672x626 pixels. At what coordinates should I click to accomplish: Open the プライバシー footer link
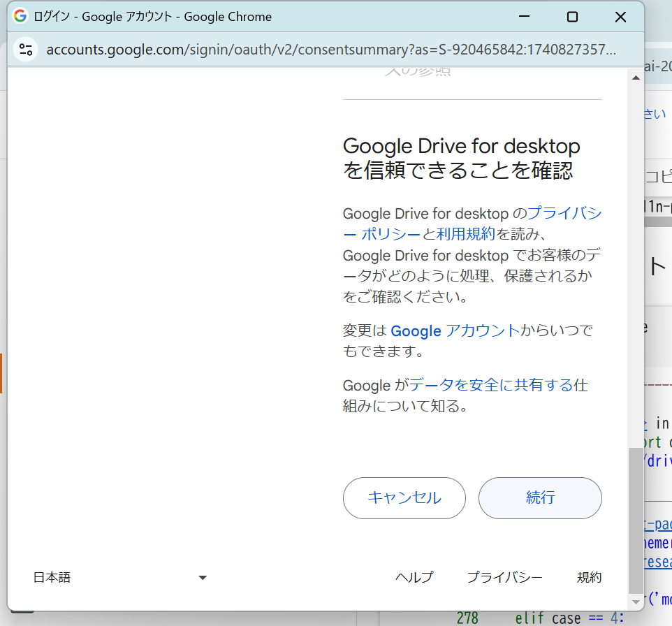(x=504, y=578)
